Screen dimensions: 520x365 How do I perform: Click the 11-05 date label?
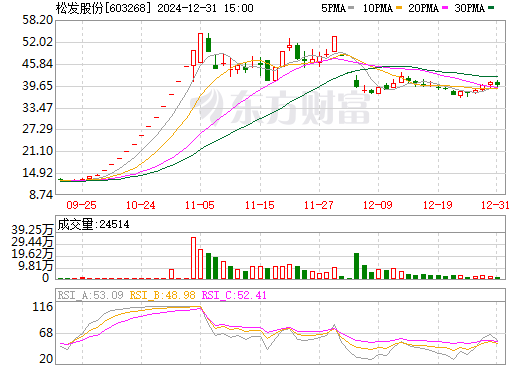[x=200, y=205]
